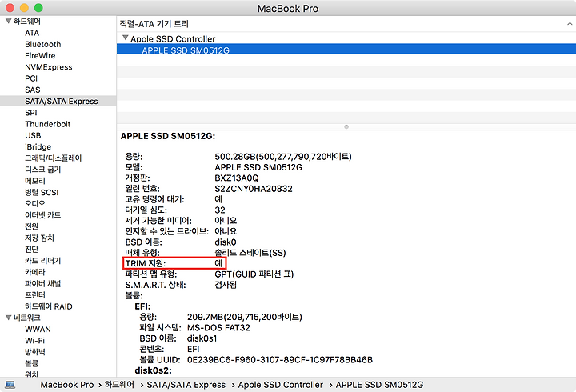
Task: Select 카드 리더기 in sidebar
Action: coord(42,261)
